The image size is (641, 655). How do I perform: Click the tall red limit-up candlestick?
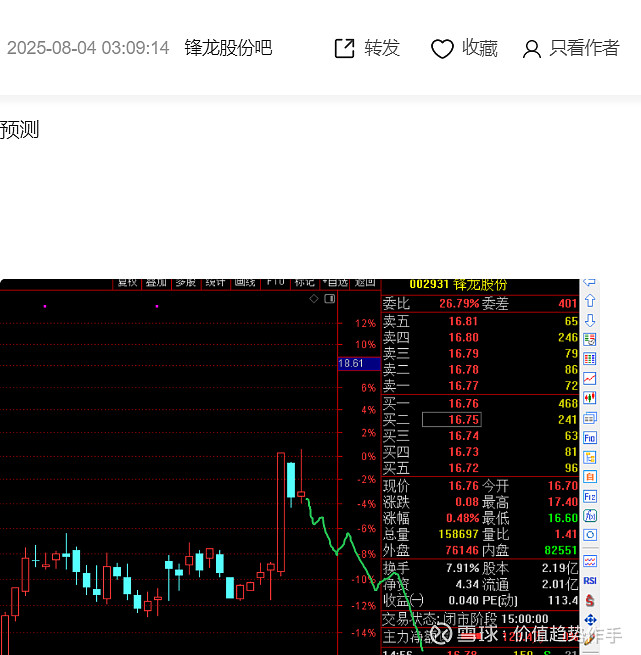(x=281, y=512)
